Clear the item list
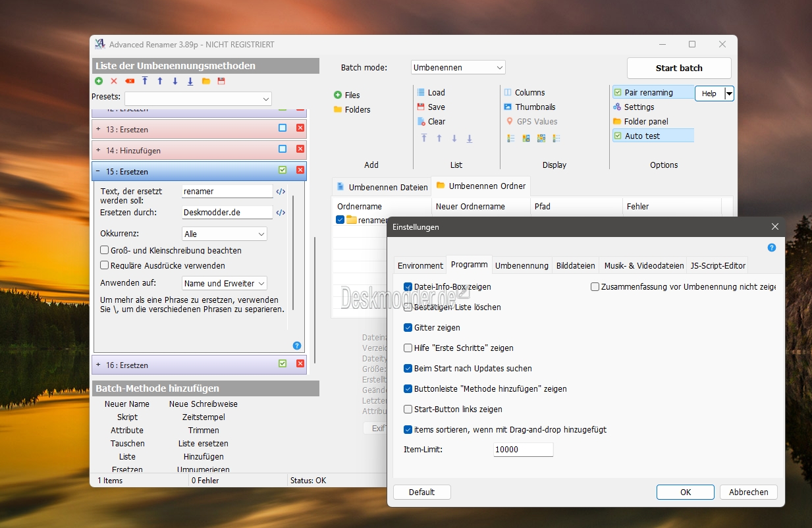 click(431, 121)
